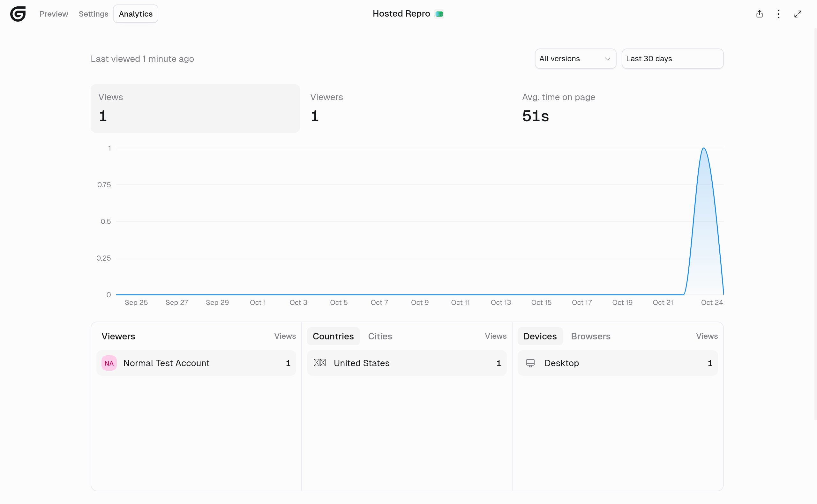Select the Views metric card
This screenshot has height=504, width=817.
point(195,108)
